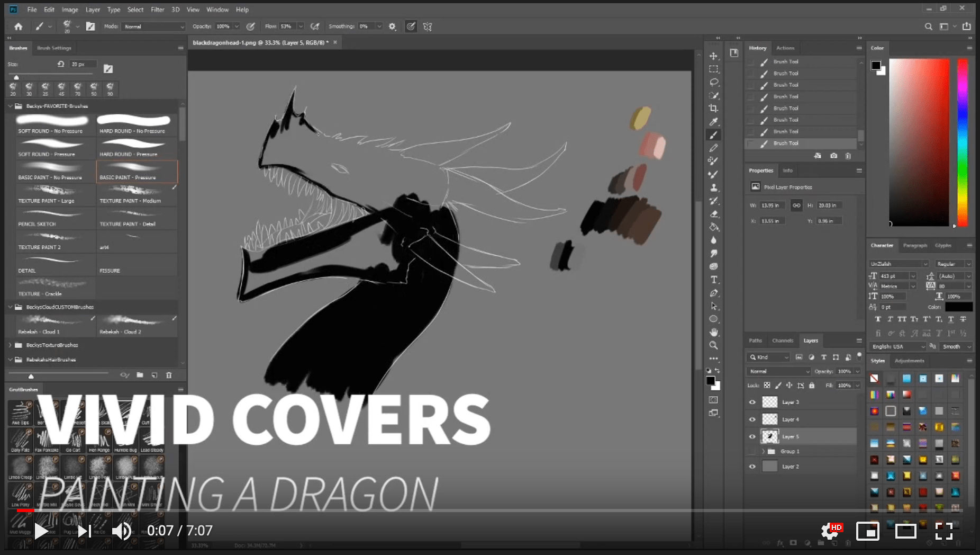This screenshot has width=980, height=555.
Task: Toggle Faux Bold in Character panel
Action: coord(878,319)
